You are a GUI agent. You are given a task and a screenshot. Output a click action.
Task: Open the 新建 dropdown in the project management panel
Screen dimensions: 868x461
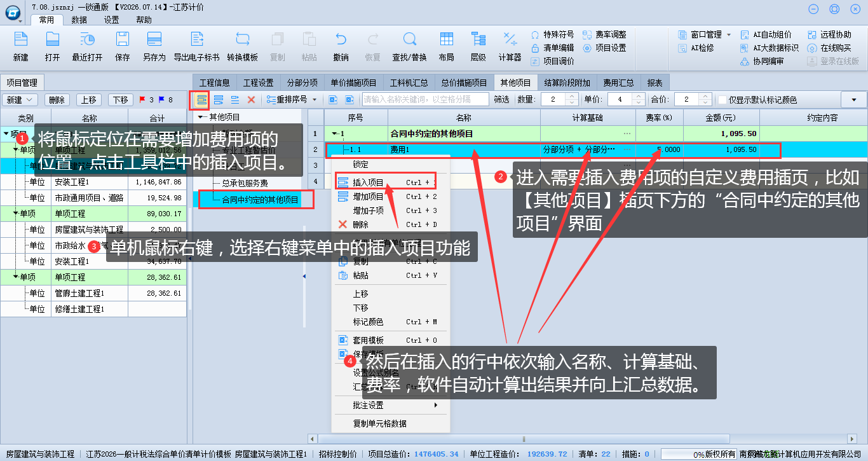(x=20, y=100)
